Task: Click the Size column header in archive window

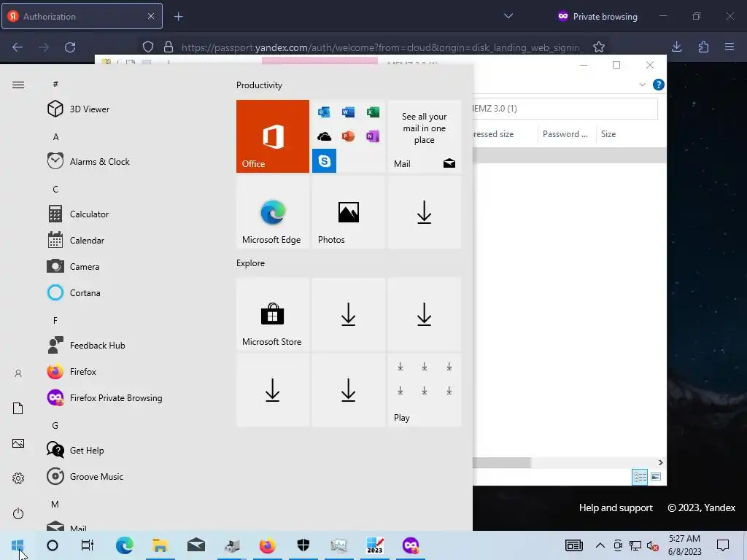Action: pos(608,134)
